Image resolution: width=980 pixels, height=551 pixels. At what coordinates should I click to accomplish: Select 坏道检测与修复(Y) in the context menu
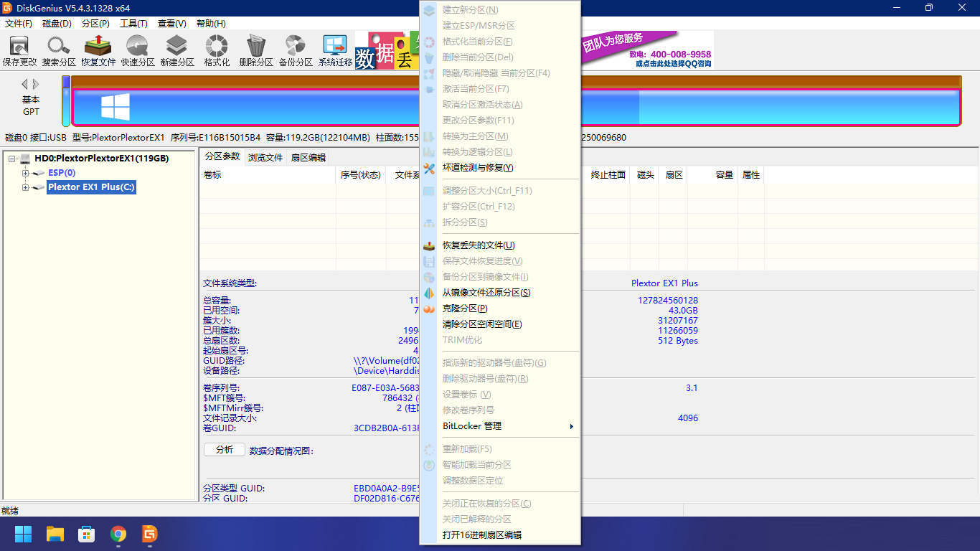(x=478, y=168)
